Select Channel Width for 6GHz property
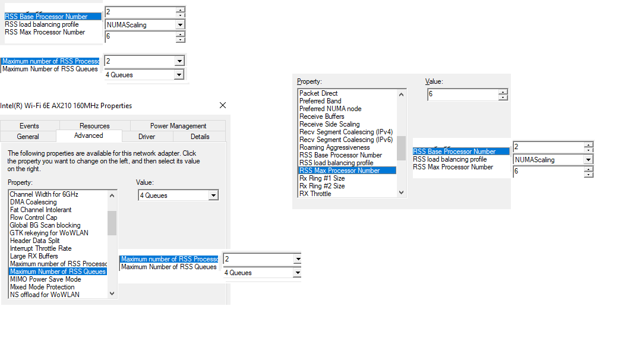644x350 pixels. [44, 194]
